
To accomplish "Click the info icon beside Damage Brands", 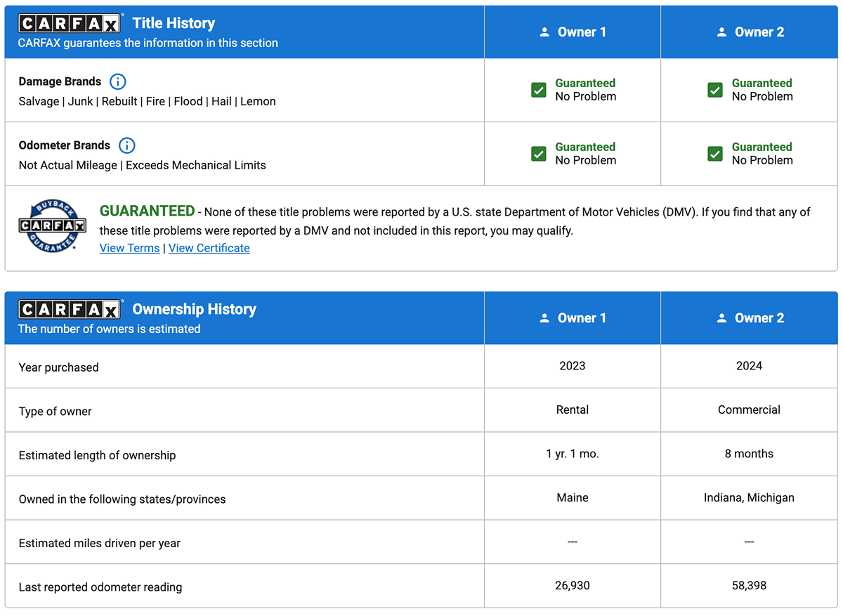I will coord(117,81).
